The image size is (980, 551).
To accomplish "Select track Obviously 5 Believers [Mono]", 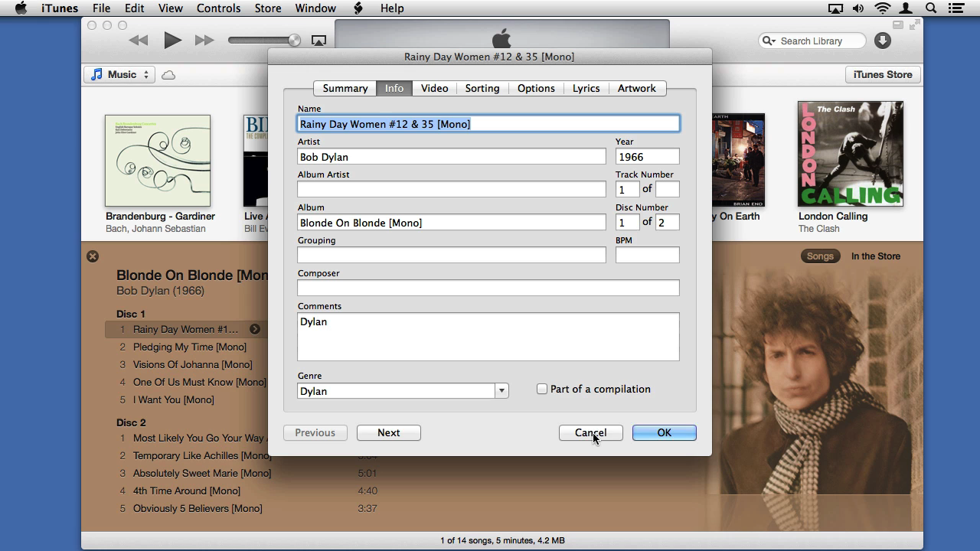I will point(198,508).
